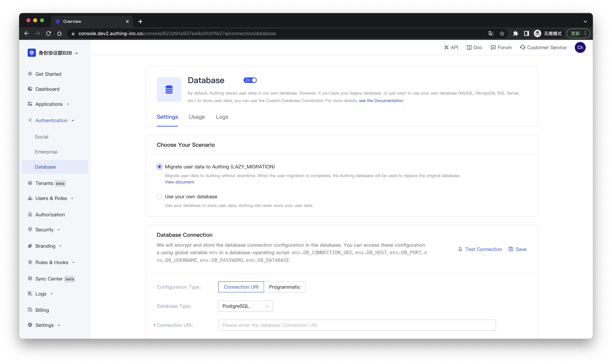
Task: Open Billing section icon
Action: coord(30,309)
